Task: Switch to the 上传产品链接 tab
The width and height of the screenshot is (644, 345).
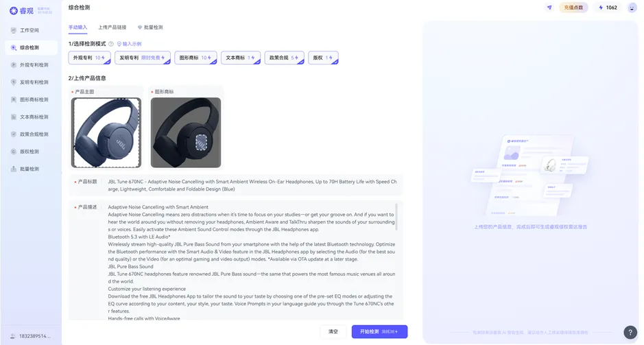Action: [x=112, y=27]
